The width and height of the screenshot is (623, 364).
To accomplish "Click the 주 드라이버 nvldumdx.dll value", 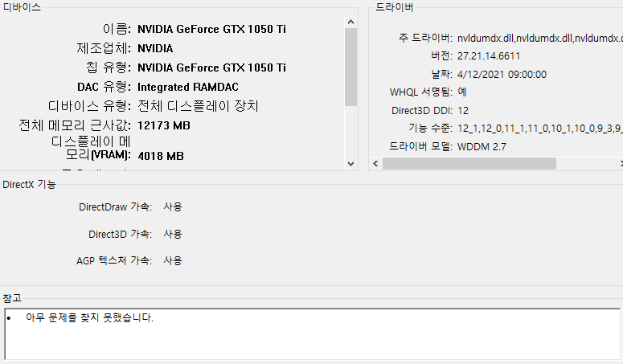I will 540,38.
